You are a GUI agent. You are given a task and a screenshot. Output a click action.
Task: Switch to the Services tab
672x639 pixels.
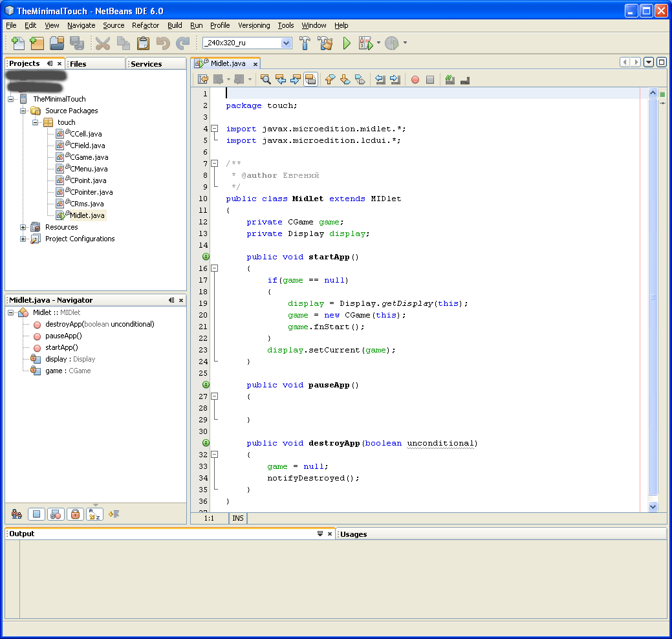click(147, 64)
